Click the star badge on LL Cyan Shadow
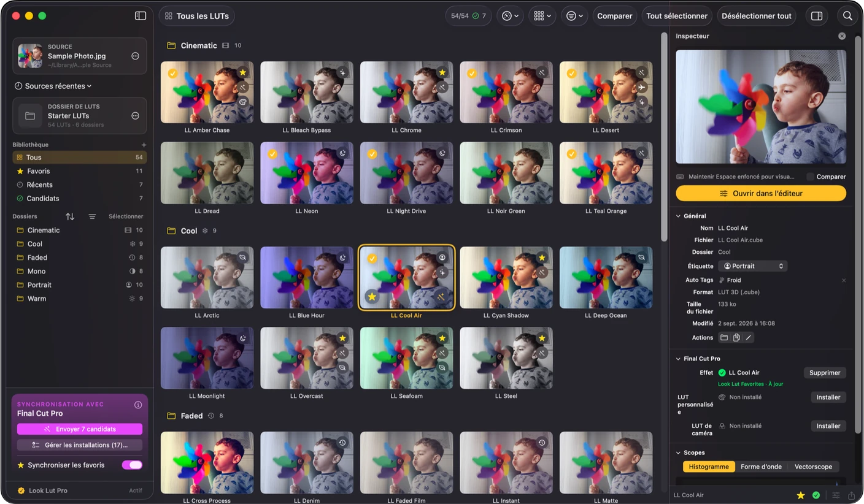864x504 pixels. [x=542, y=258]
